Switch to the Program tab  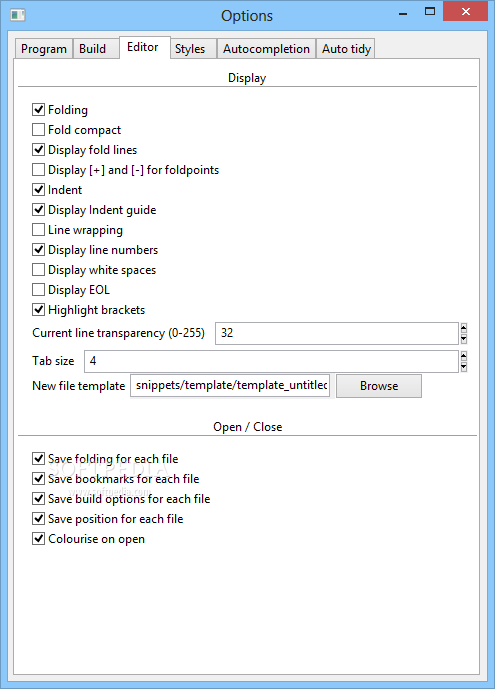(x=44, y=49)
